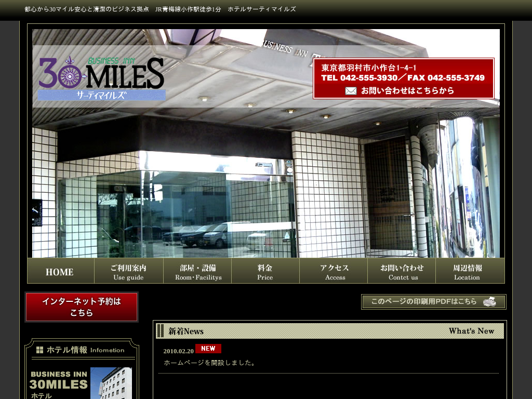
Task: Click the BUSINESS INN 30MILES sidebar title
Action: click(x=58, y=380)
